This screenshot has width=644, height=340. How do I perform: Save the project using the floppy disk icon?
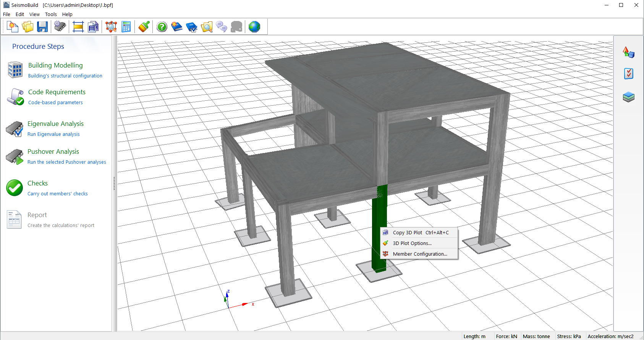click(x=42, y=27)
